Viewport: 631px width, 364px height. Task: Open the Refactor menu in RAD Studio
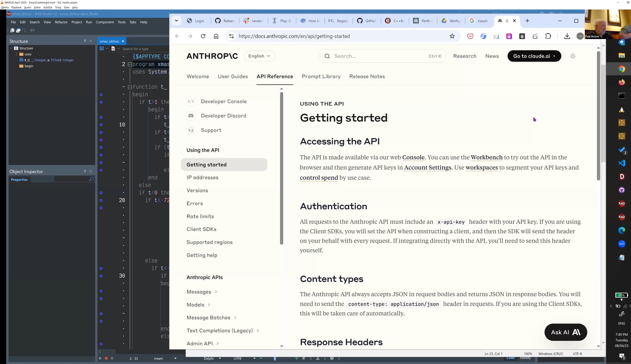(61, 22)
